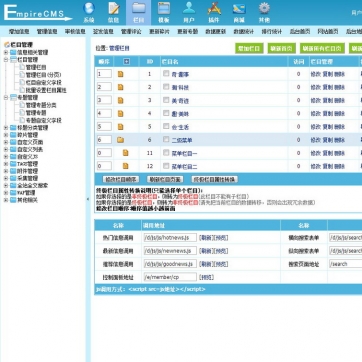
Task: Open 排行统计 in the sub menu bar
Action: (x=272, y=32)
